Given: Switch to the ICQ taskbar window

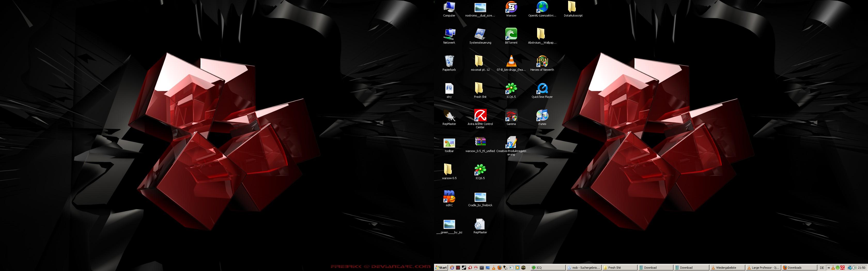Looking at the screenshot, I should coord(548,268).
